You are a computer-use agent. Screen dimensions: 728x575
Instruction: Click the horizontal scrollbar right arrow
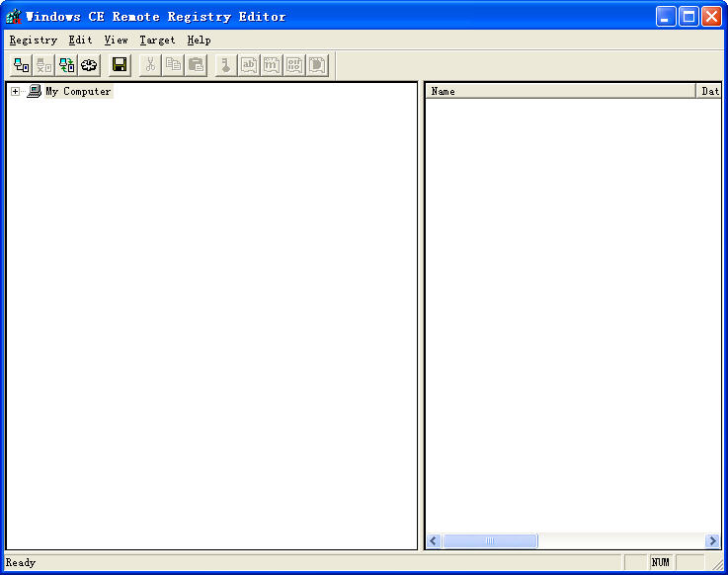click(712, 541)
